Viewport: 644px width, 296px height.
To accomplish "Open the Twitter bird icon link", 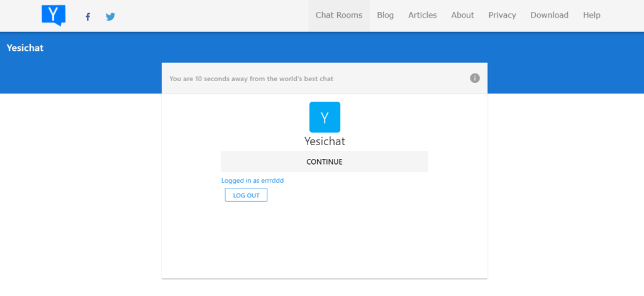I will pos(111,17).
